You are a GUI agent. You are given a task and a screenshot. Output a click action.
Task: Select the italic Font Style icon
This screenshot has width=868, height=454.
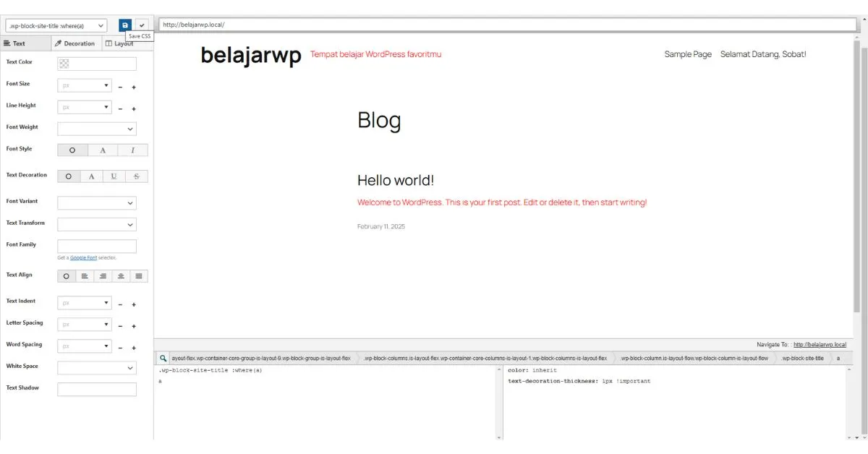(x=132, y=150)
